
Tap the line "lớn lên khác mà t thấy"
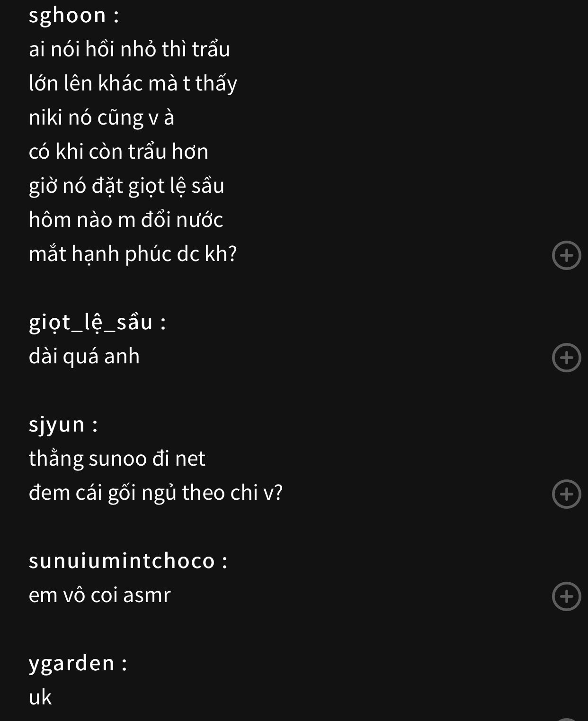pos(133,83)
